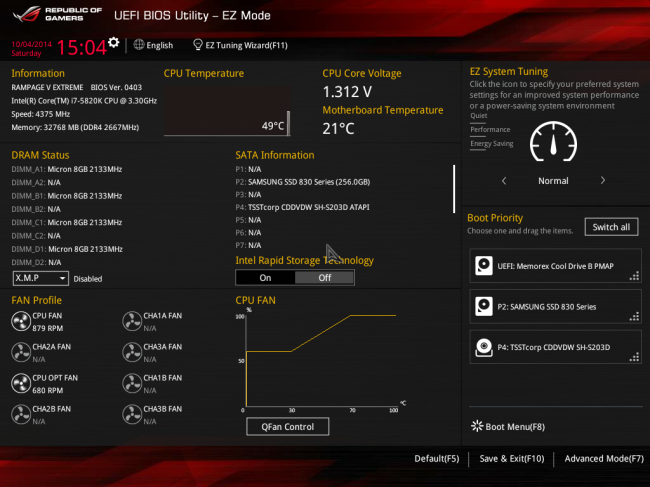Click the Switch all button
The height and width of the screenshot is (487, 650).
611,227
